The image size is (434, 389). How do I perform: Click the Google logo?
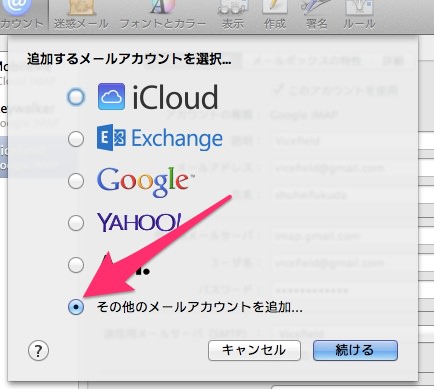(146, 182)
